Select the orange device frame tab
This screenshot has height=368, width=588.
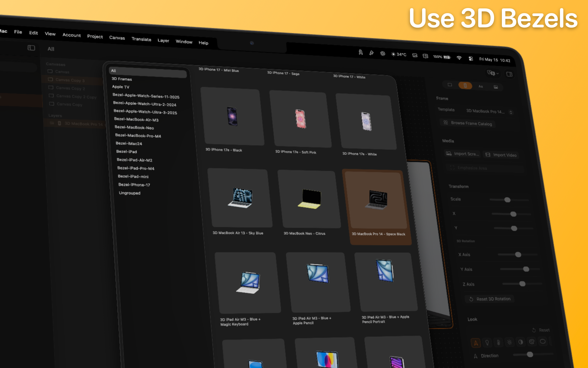tap(465, 85)
